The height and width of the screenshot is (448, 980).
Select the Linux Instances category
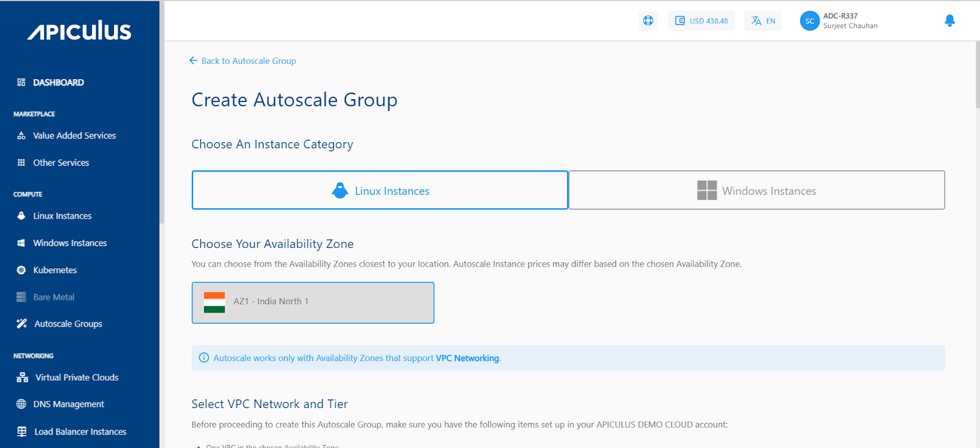pos(380,190)
